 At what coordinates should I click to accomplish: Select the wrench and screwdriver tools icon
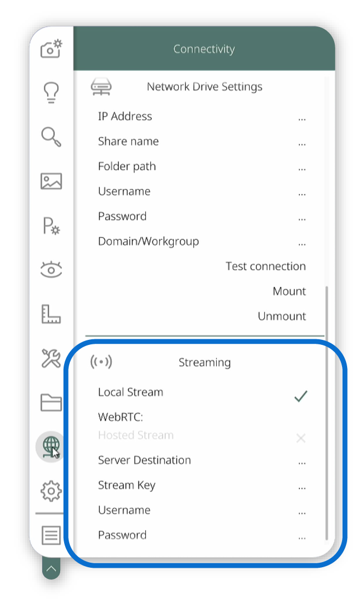(51, 358)
